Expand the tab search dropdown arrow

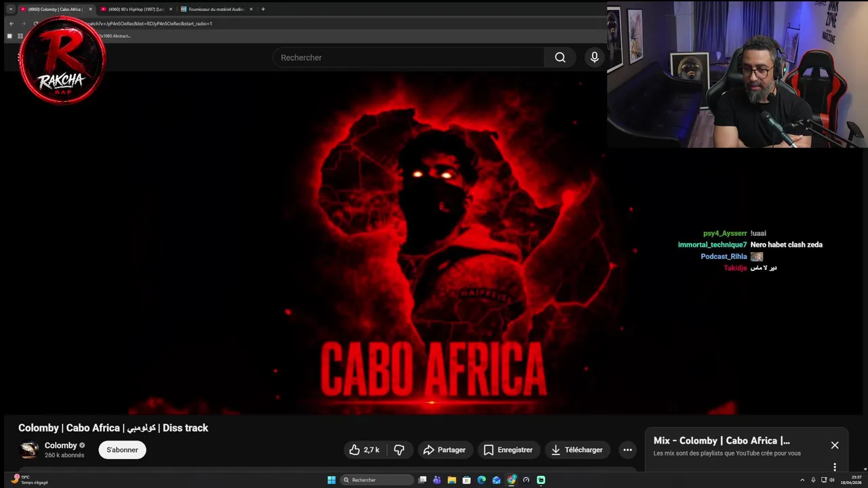click(x=10, y=9)
